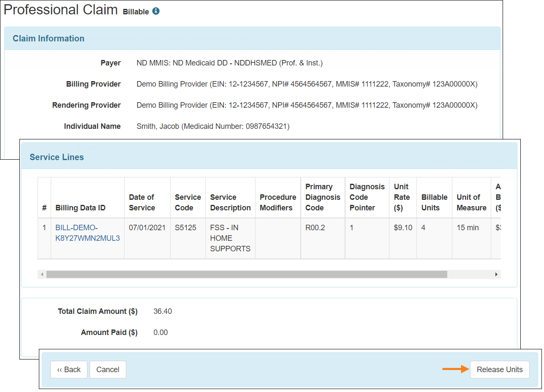Click the Billable info icon
This screenshot has width=544, height=392.
[x=156, y=11]
